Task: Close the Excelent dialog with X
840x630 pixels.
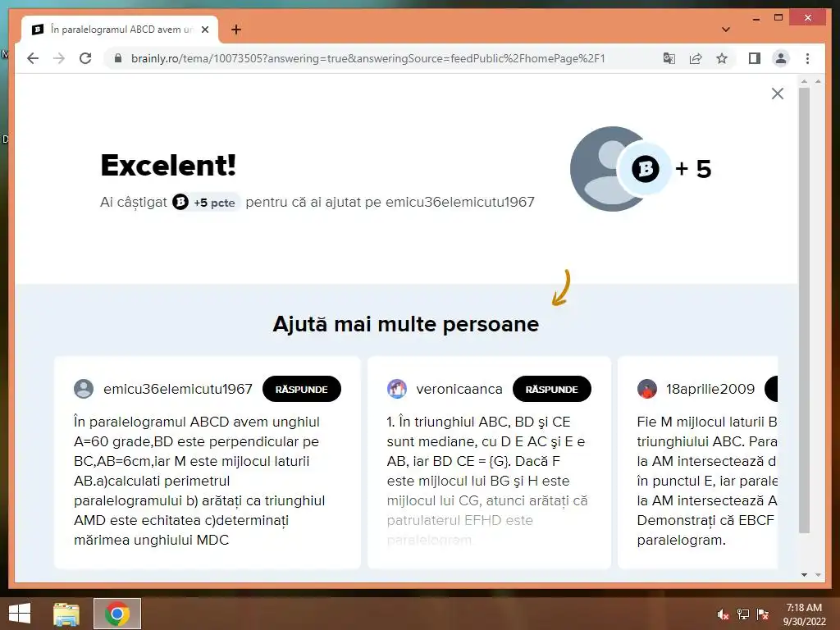Action: tap(778, 94)
